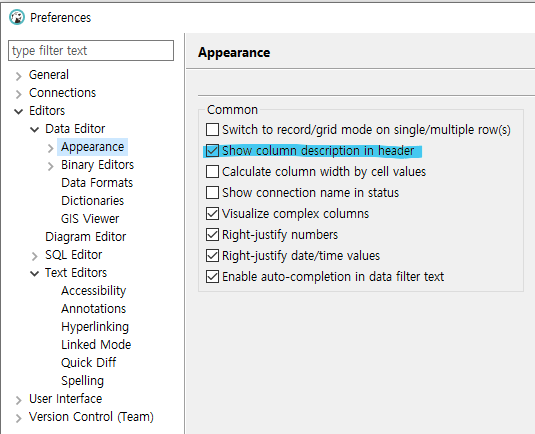Expand the Connections tree node
535x434 pixels.
(18, 93)
